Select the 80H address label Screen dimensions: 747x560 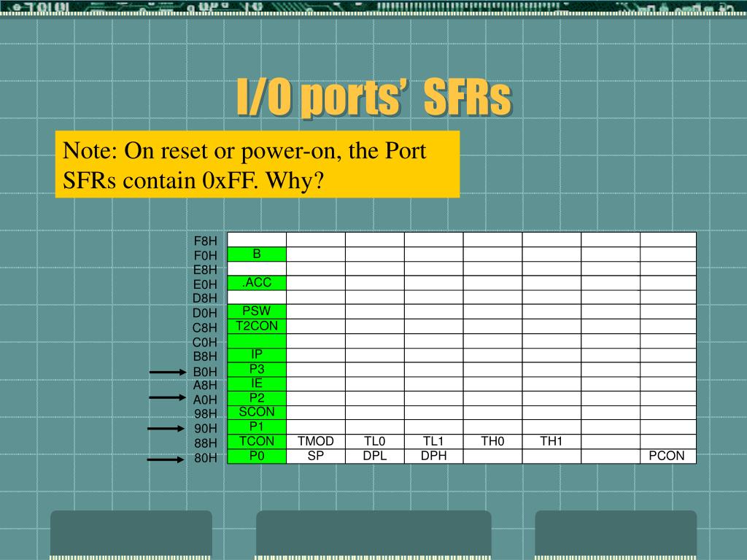(x=206, y=458)
